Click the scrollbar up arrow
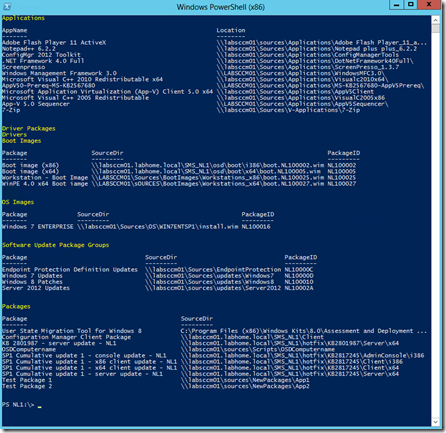The height and width of the screenshot is (433, 446). [x=435, y=20]
